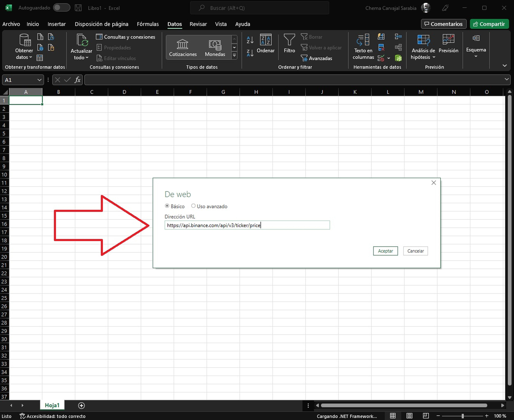Screen dimensions: 514x420
Task: Expand the data types gallery
Action: coord(234,55)
